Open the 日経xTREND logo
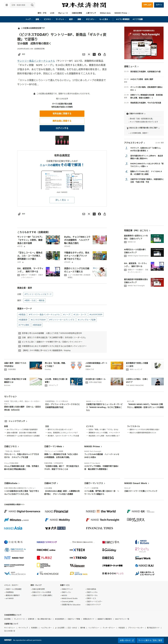Image resolution: width=168 pixels, height=644 pixels. click(x=78, y=558)
